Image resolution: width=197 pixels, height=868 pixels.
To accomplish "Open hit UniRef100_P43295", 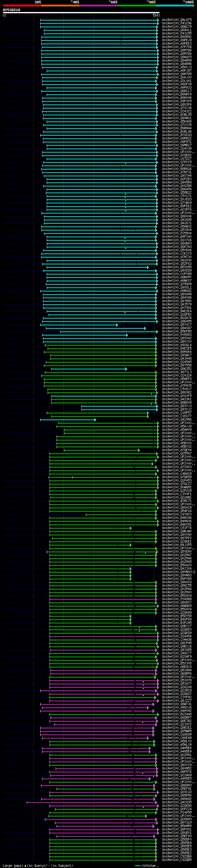I will [177, 33].
